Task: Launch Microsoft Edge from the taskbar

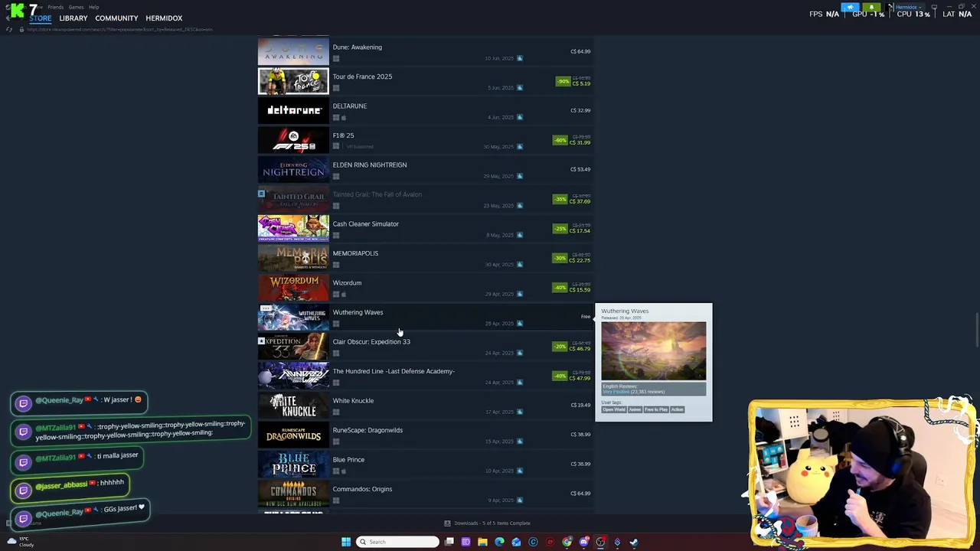Action: (499, 542)
